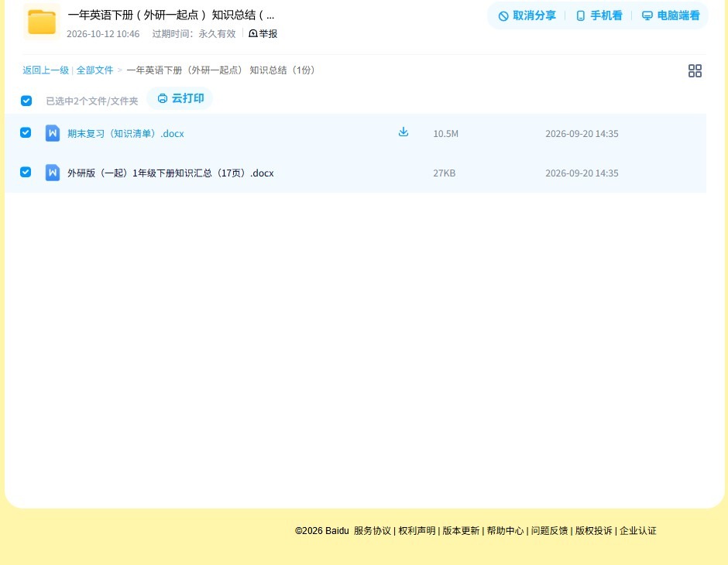Screen dimensions: 728x565
Task: Open 问题反馈 footer link
Action: [550, 531]
